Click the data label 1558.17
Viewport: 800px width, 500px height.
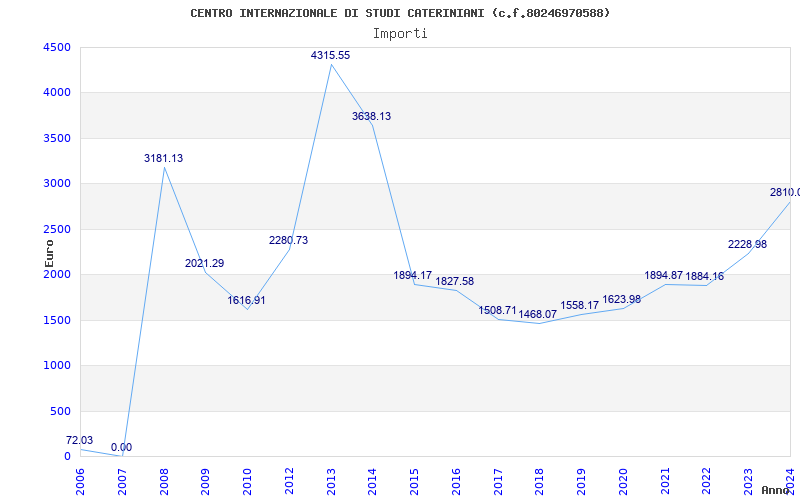(580, 306)
